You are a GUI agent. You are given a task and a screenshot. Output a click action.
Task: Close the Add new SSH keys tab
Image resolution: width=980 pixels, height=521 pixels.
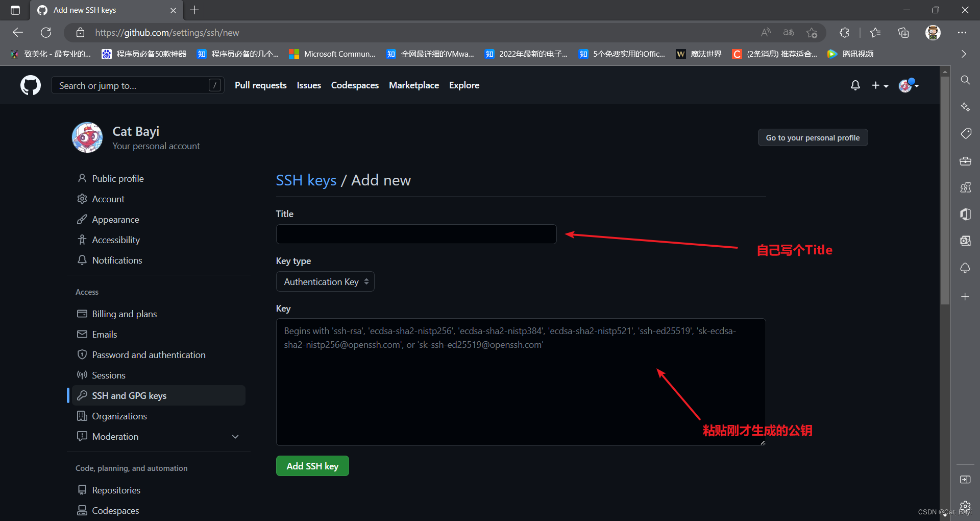point(173,10)
